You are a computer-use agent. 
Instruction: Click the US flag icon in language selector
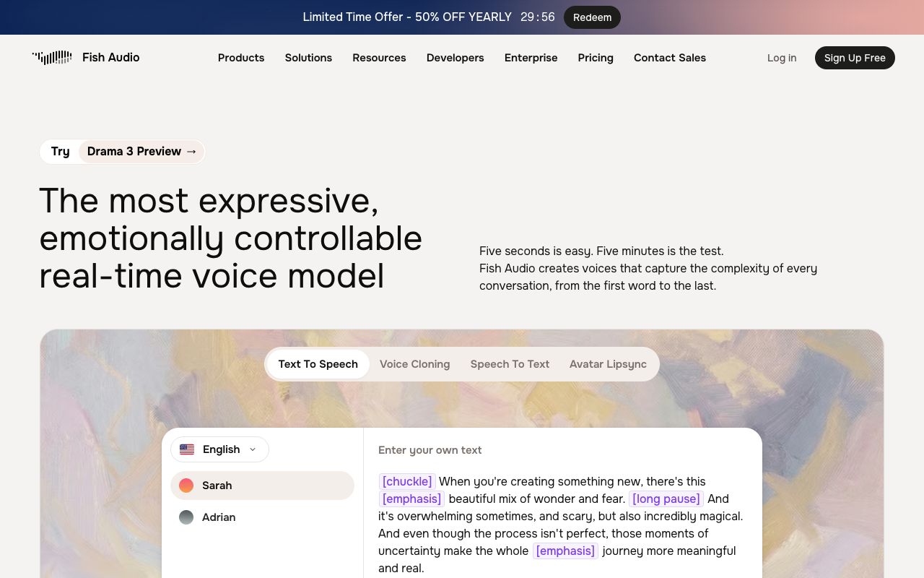pyautogui.click(x=187, y=449)
